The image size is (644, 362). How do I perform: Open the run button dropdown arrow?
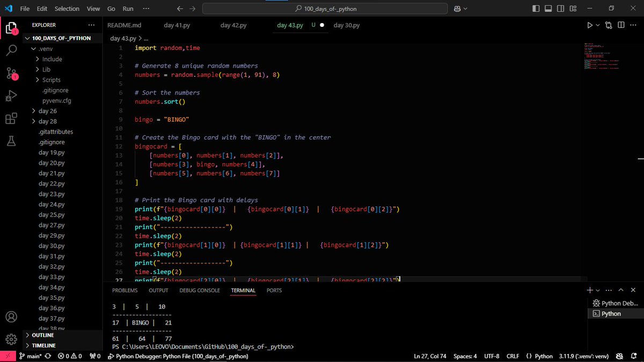[598, 25]
